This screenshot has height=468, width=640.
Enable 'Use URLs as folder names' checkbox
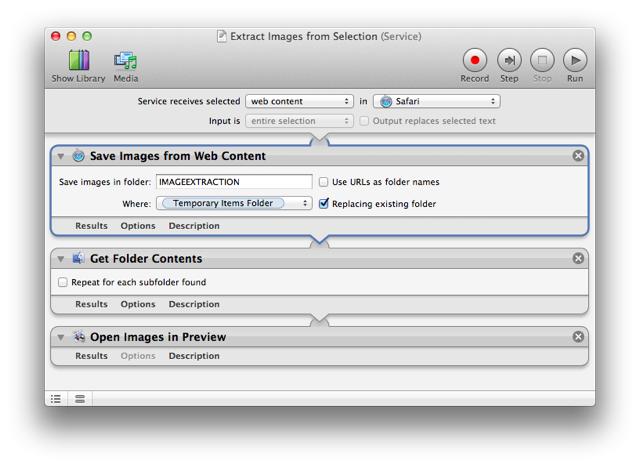click(x=323, y=182)
